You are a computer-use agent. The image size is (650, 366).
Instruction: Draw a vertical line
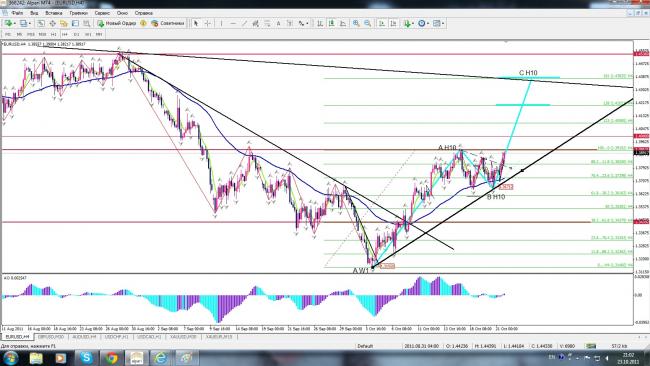tap(221, 24)
